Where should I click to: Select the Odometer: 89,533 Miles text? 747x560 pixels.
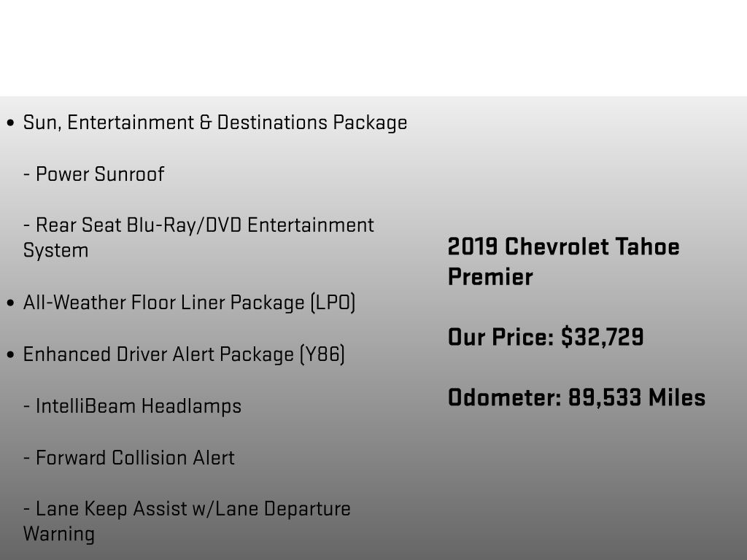[576, 397]
